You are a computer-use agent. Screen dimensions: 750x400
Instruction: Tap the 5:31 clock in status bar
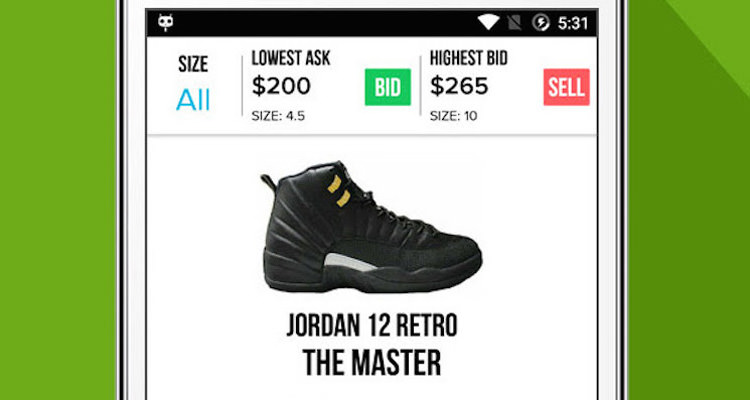tap(573, 23)
